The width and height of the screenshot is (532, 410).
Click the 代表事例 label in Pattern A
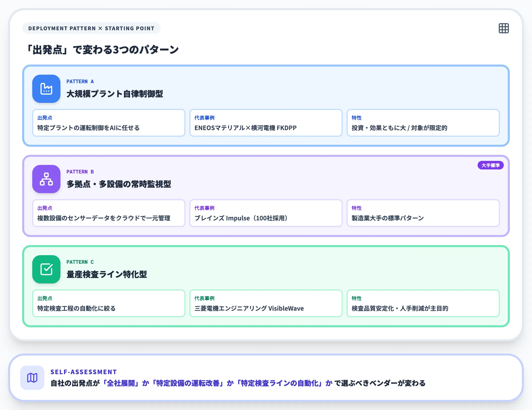pos(205,118)
